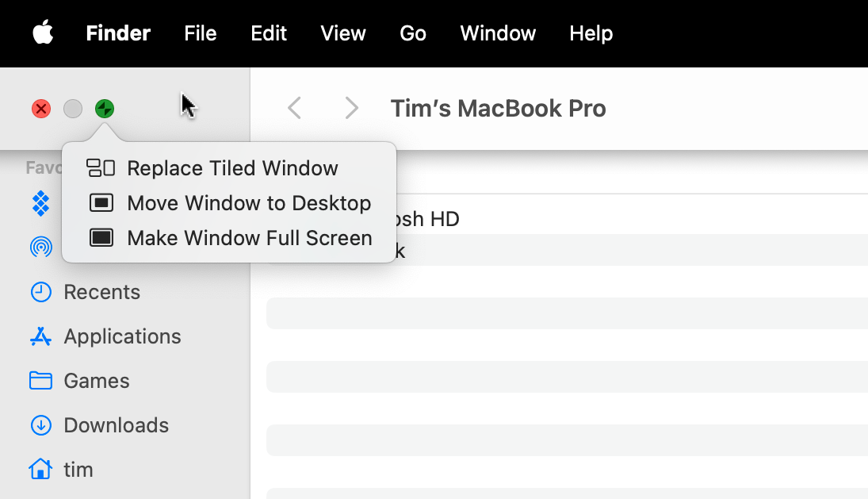The height and width of the screenshot is (499, 868).
Task: Select the Games folder in the sidebar
Action: coord(96,381)
